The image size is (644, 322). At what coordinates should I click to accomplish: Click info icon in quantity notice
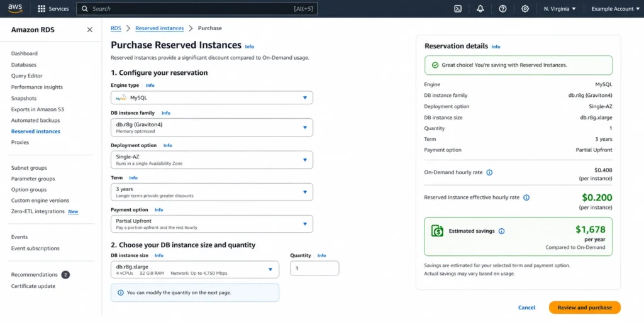click(x=120, y=293)
